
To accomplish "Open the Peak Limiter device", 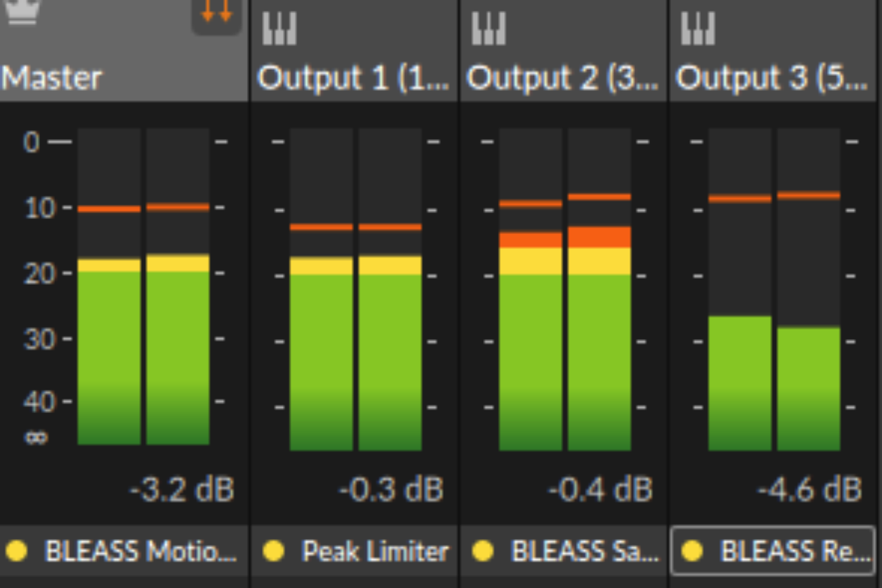I will pyautogui.click(x=375, y=551).
